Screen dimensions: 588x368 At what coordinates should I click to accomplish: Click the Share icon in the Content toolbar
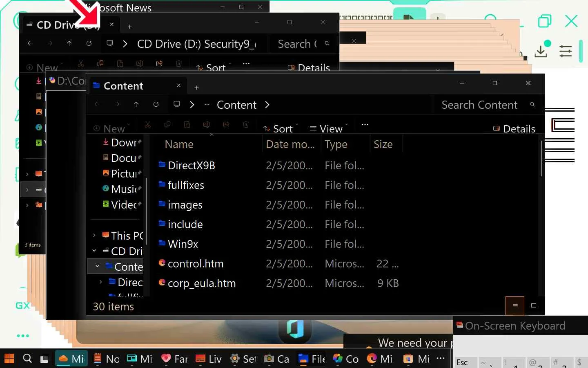(x=226, y=124)
